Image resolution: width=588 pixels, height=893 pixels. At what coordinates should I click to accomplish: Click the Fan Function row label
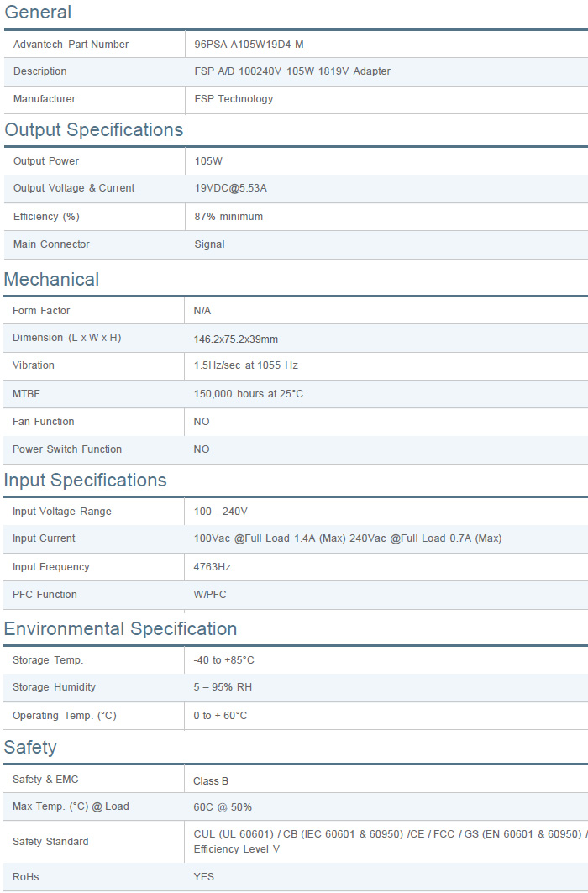click(43, 422)
